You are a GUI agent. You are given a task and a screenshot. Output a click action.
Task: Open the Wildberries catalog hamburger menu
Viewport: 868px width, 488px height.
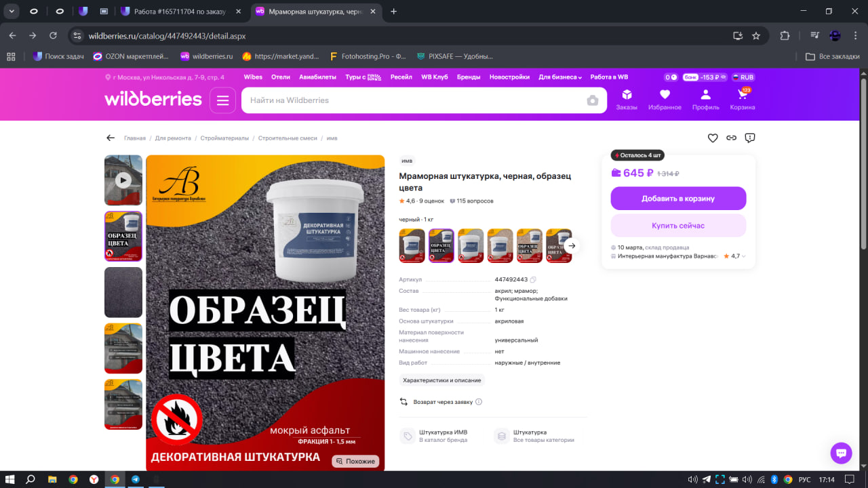(222, 100)
